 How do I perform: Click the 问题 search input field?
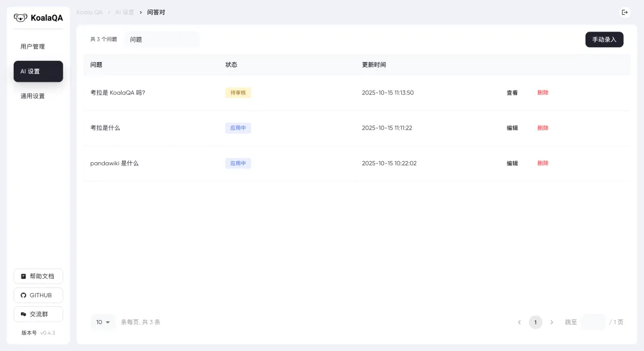[162, 39]
